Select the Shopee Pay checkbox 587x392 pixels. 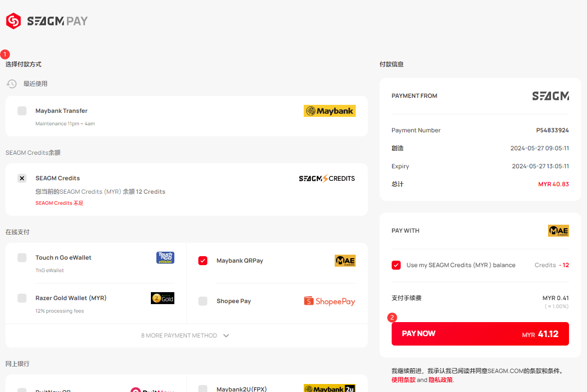click(203, 301)
